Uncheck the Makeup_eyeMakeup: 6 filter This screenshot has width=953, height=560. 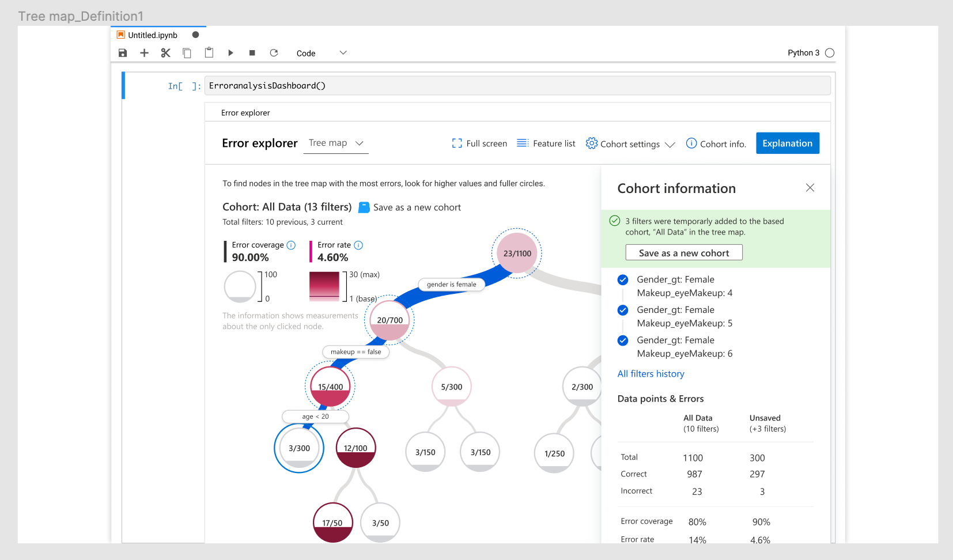tap(623, 340)
